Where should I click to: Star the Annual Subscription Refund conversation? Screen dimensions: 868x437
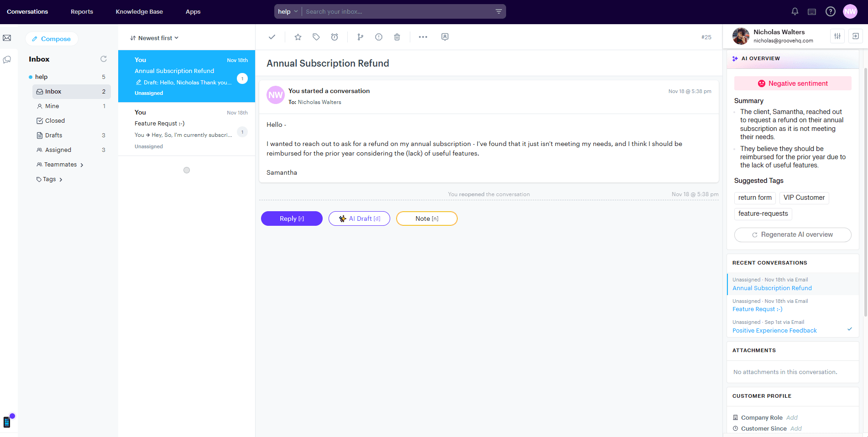[298, 37]
